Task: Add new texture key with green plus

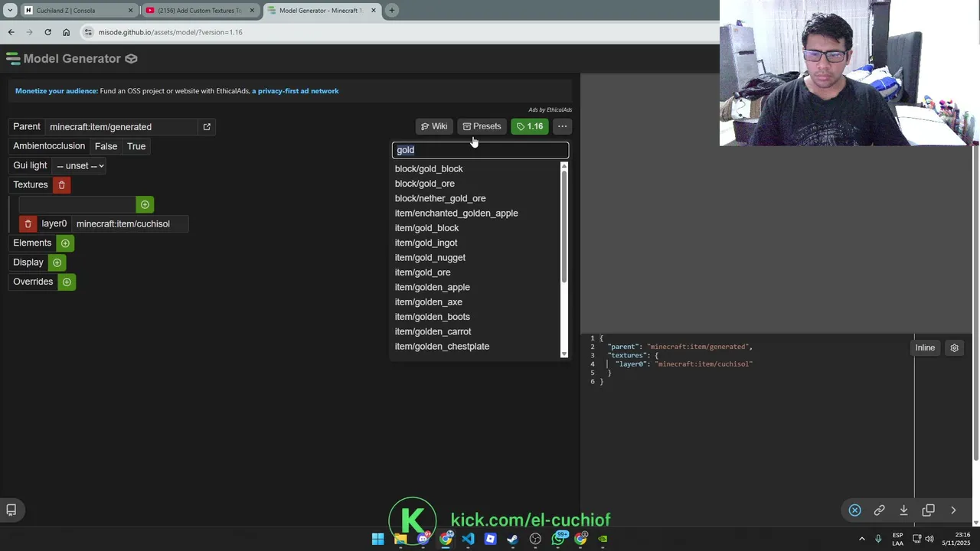Action: pyautogui.click(x=145, y=204)
